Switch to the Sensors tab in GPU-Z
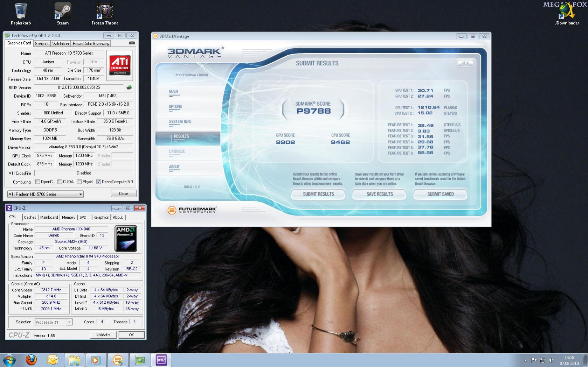Image resolution: width=588 pixels, height=367 pixels. [42, 44]
